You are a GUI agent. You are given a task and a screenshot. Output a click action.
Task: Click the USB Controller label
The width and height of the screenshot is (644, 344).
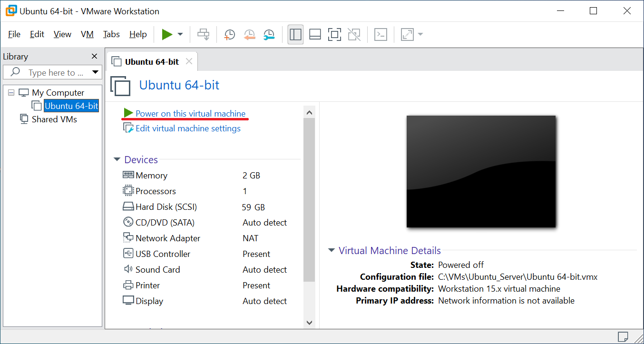(x=163, y=254)
